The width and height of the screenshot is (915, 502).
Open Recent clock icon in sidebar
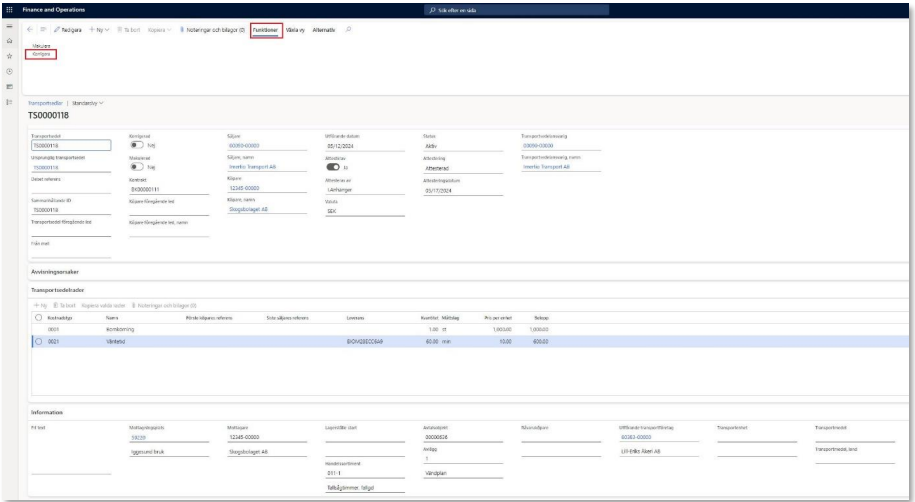pyautogui.click(x=9, y=72)
